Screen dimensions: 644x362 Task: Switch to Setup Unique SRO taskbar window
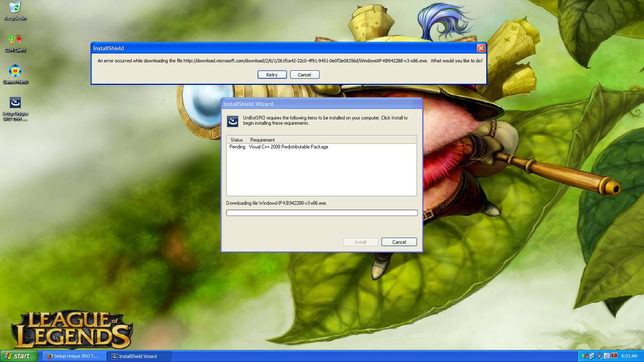(x=75, y=356)
